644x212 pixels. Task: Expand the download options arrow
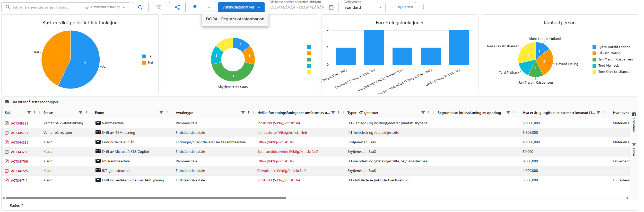(x=209, y=7)
